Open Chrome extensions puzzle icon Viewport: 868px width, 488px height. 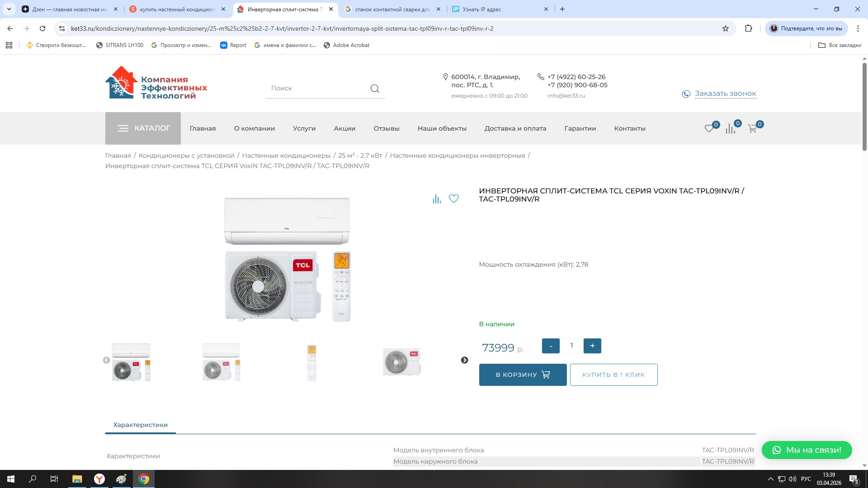click(748, 28)
